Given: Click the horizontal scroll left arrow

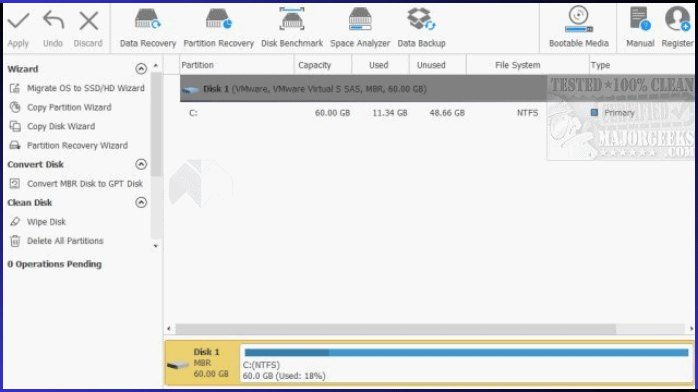Looking at the screenshot, I should click(169, 329).
